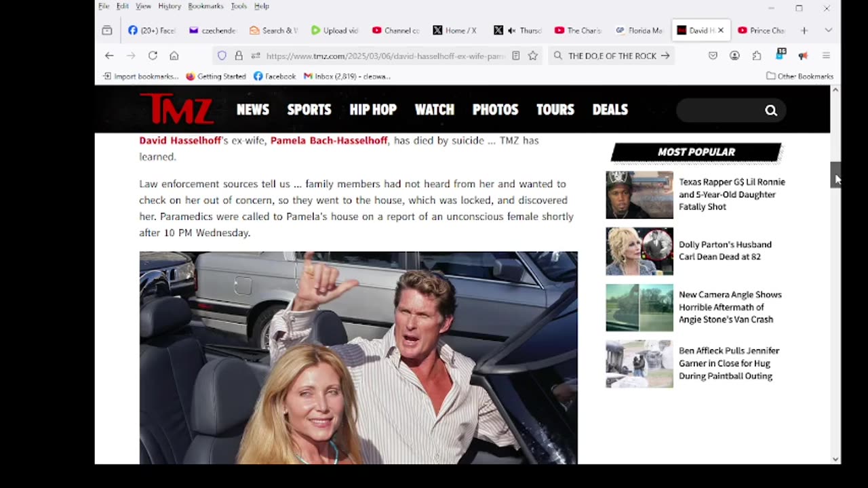
Task: Open the Bookmarks menu
Action: (205, 6)
